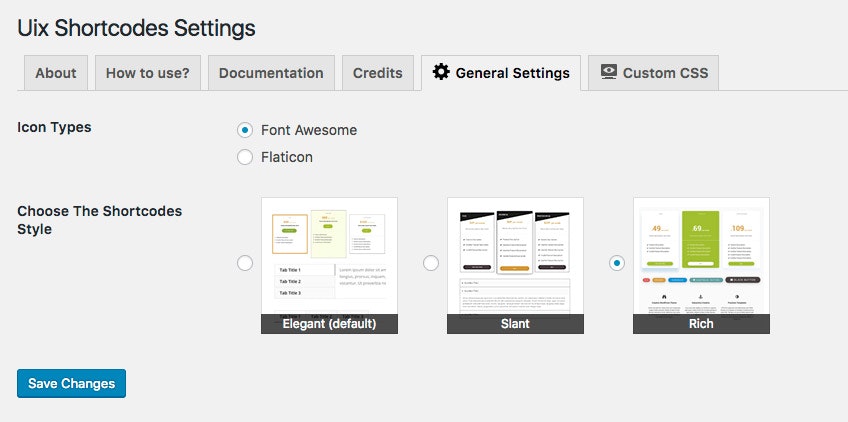This screenshot has height=422, width=848.
Task: Click the Elegant style preview thumbnail
Action: [x=329, y=266]
